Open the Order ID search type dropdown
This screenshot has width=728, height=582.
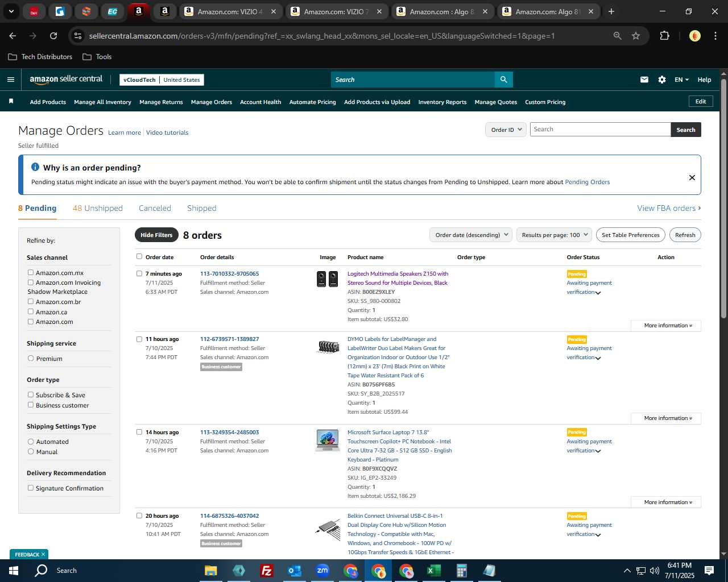coord(506,130)
